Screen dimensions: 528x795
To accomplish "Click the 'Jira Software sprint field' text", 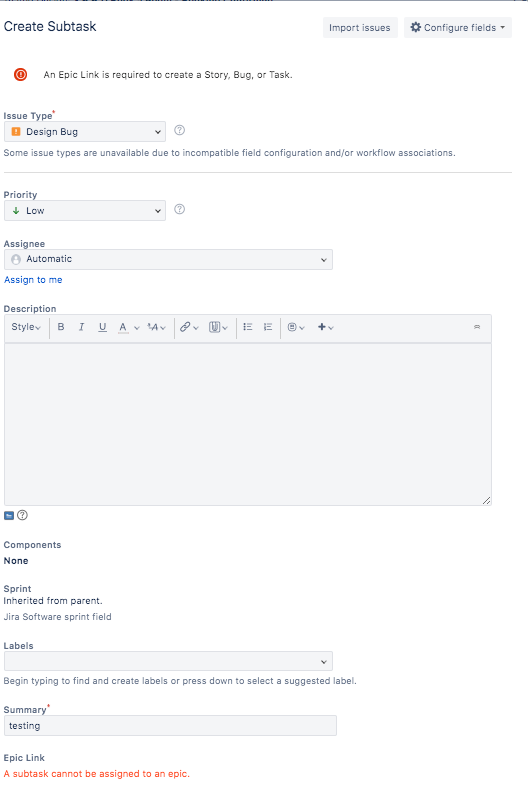I will tap(57, 617).
